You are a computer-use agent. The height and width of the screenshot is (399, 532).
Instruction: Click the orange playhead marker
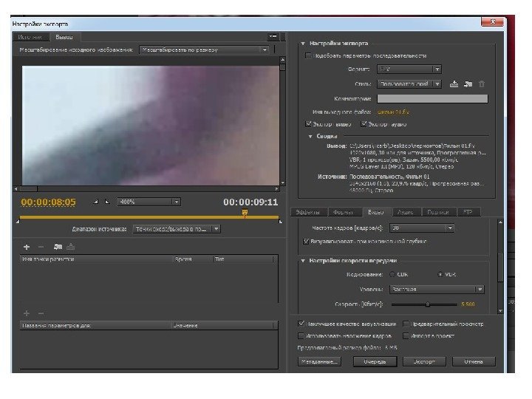point(245,213)
